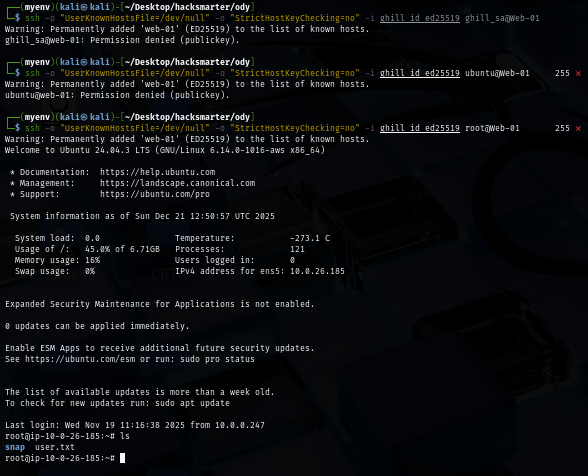Click "UserKnownHostsFile=/dev/null" option in third command
The width and height of the screenshot is (588, 476).
point(135,128)
